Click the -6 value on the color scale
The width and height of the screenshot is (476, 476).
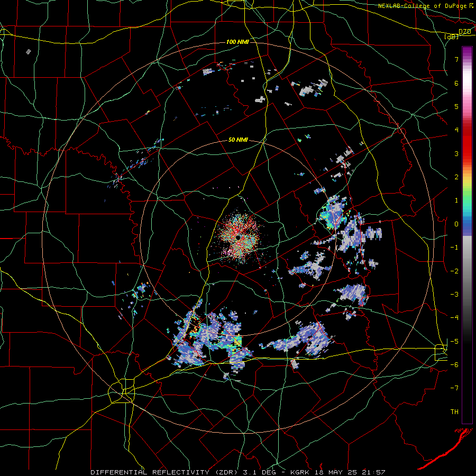(x=454, y=365)
